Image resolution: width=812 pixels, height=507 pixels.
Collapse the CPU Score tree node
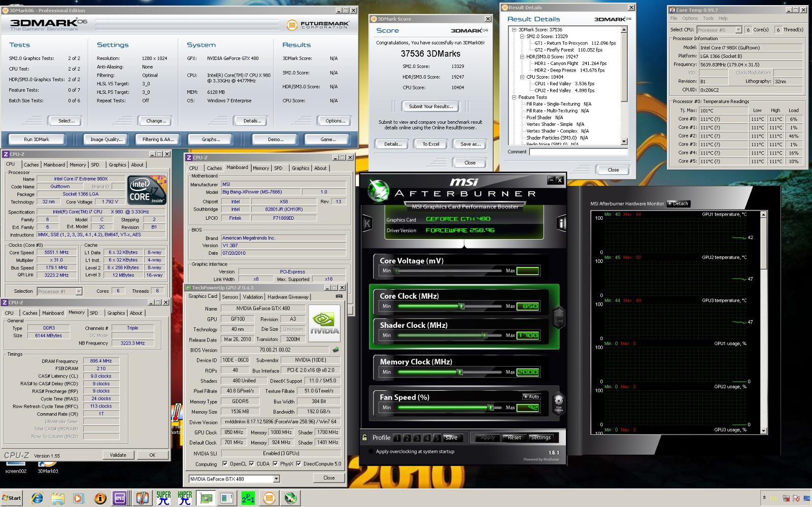(x=522, y=77)
